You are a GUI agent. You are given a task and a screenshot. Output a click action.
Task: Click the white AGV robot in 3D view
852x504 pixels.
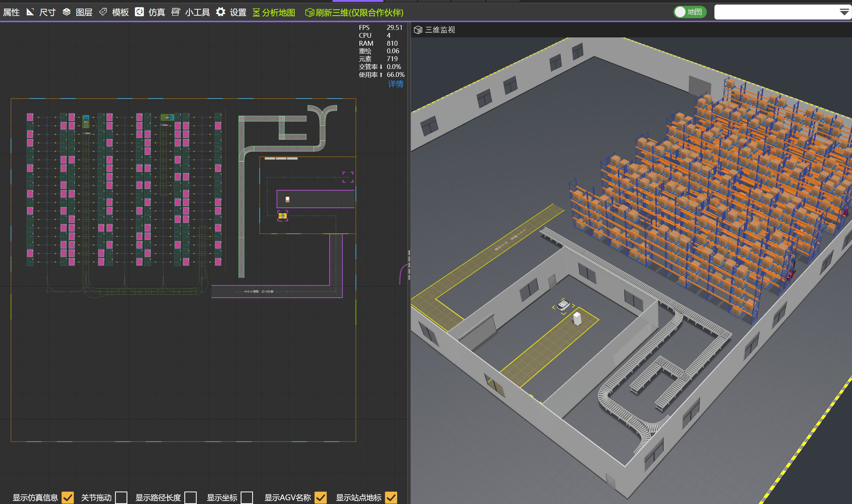point(564,305)
